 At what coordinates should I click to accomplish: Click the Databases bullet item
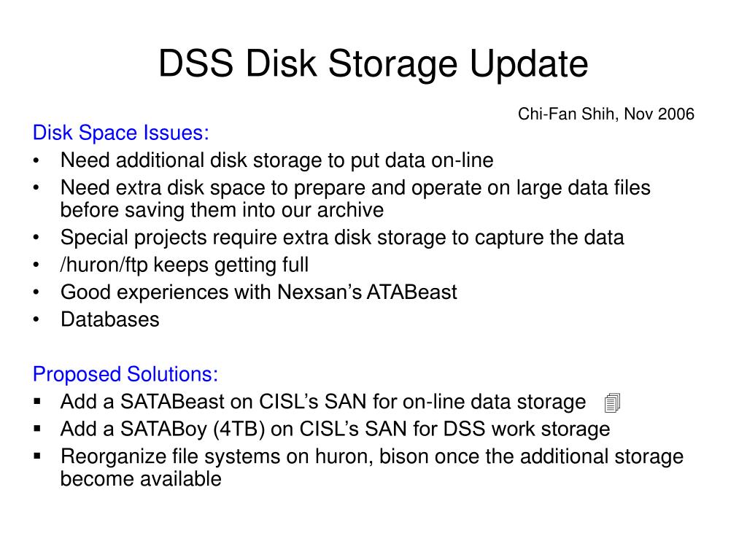tap(110, 319)
